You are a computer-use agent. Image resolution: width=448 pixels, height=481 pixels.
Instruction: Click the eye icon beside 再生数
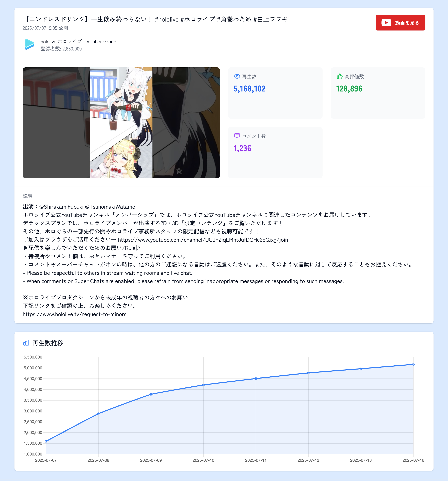pyautogui.click(x=237, y=76)
